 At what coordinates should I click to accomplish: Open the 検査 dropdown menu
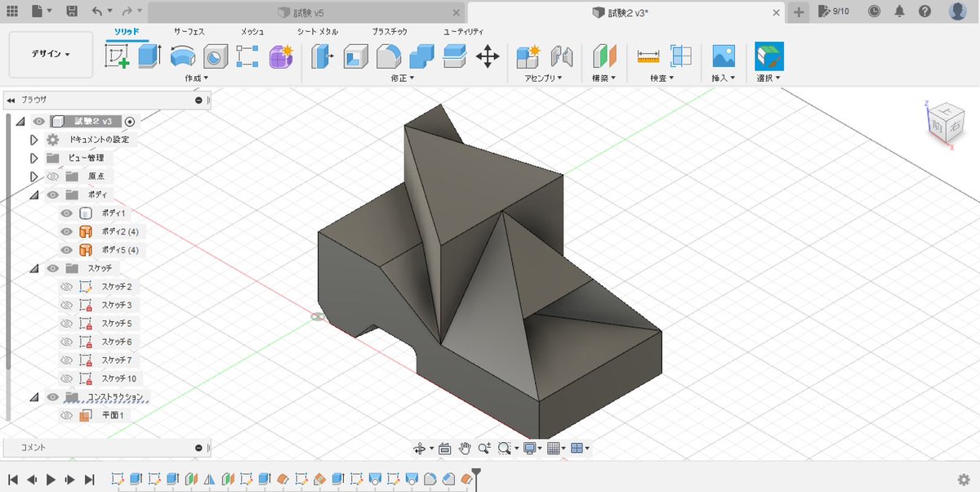tap(662, 78)
